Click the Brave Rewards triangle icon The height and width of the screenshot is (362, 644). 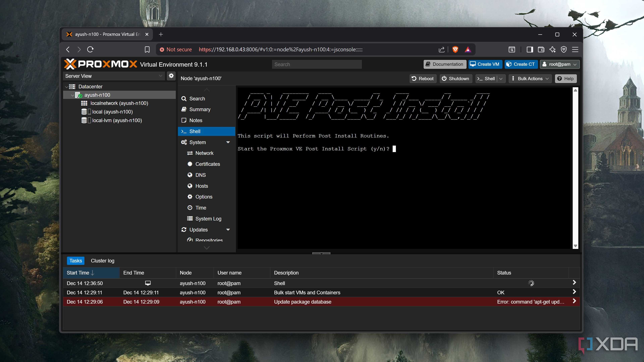[x=468, y=49]
